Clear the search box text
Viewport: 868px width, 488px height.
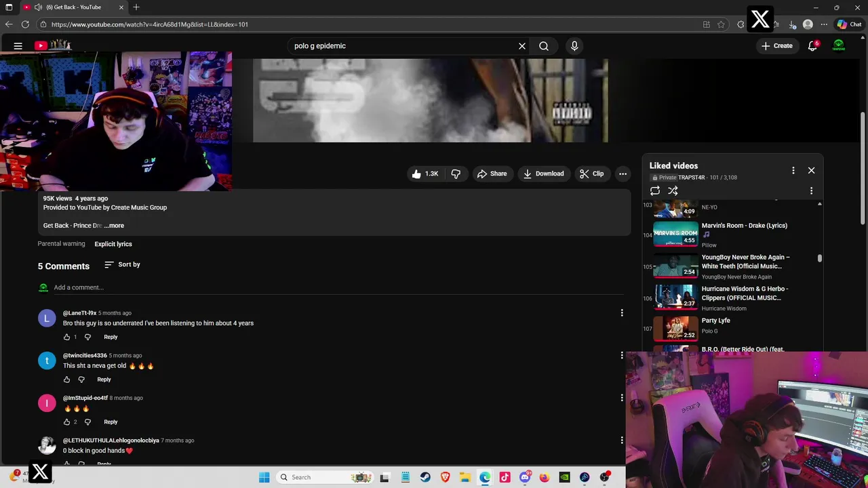tap(522, 46)
